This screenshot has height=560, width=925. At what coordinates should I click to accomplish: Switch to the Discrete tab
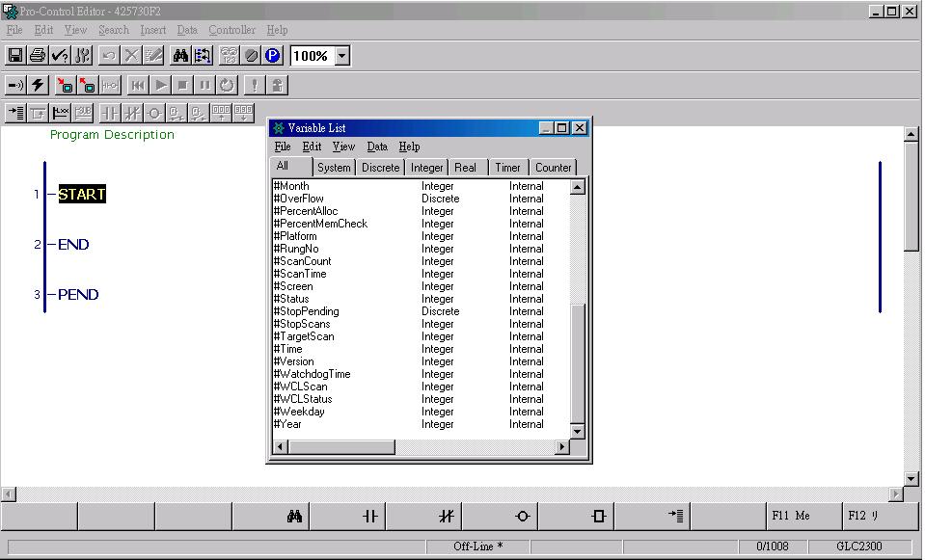[x=380, y=168]
